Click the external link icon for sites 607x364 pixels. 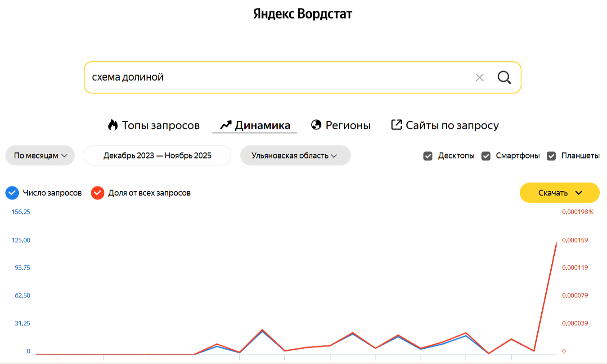click(396, 125)
